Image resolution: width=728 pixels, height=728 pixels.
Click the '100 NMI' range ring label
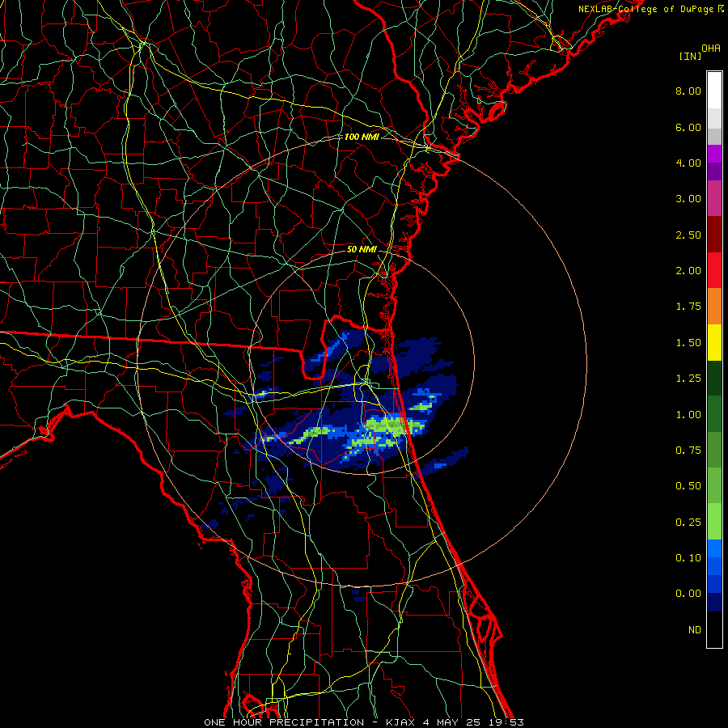point(362,137)
